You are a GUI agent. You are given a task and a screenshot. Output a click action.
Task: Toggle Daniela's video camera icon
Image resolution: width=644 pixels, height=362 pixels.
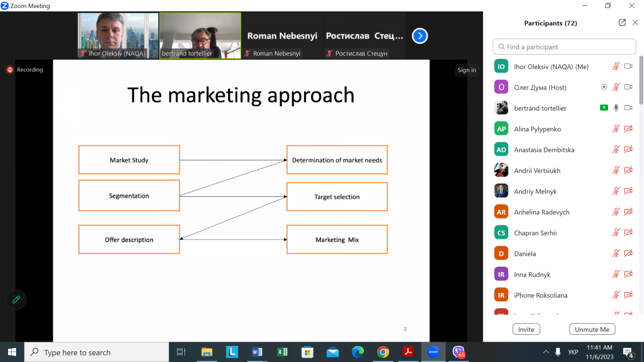628,253
